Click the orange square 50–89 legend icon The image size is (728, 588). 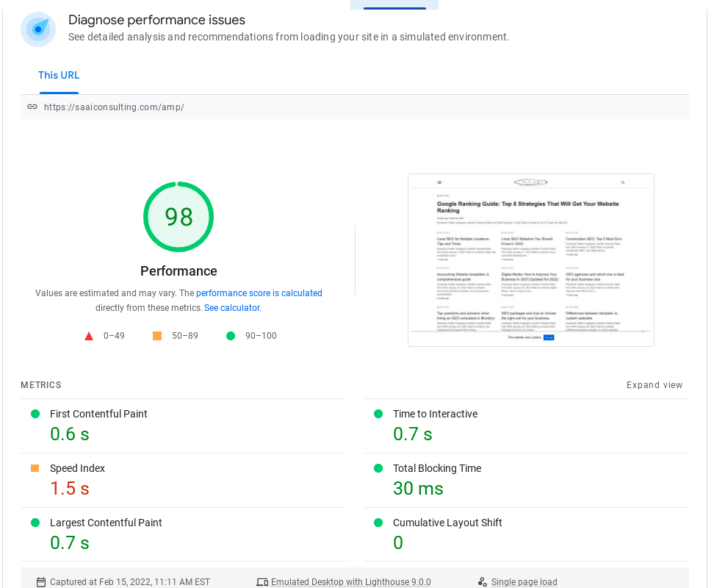point(157,336)
